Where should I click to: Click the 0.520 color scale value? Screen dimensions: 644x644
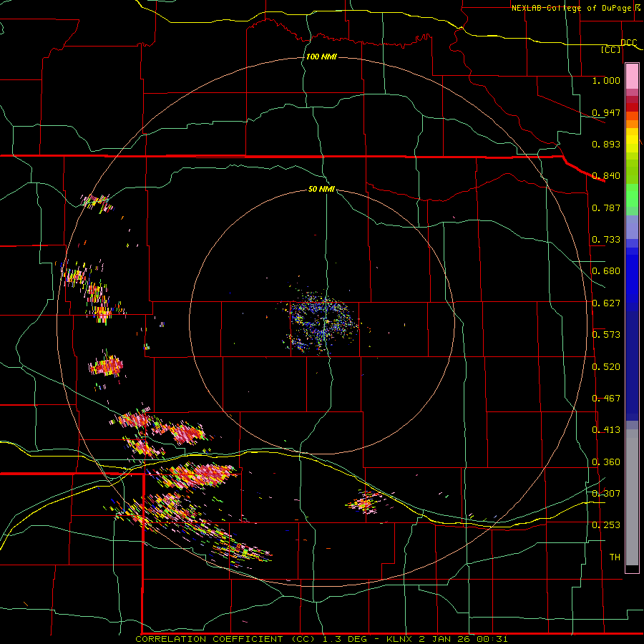[x=606, y=367]
